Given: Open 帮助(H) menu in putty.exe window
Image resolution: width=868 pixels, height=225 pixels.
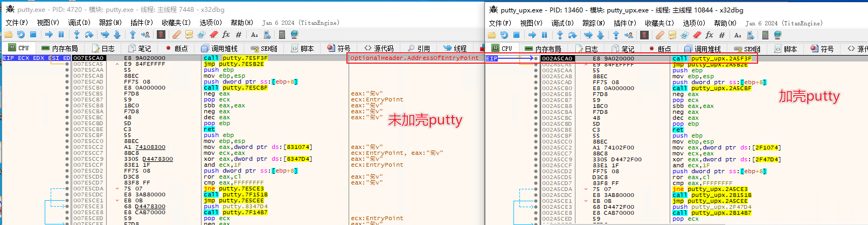Looking at the screenshot, I should pyautogui.click(x=242, y=23).
